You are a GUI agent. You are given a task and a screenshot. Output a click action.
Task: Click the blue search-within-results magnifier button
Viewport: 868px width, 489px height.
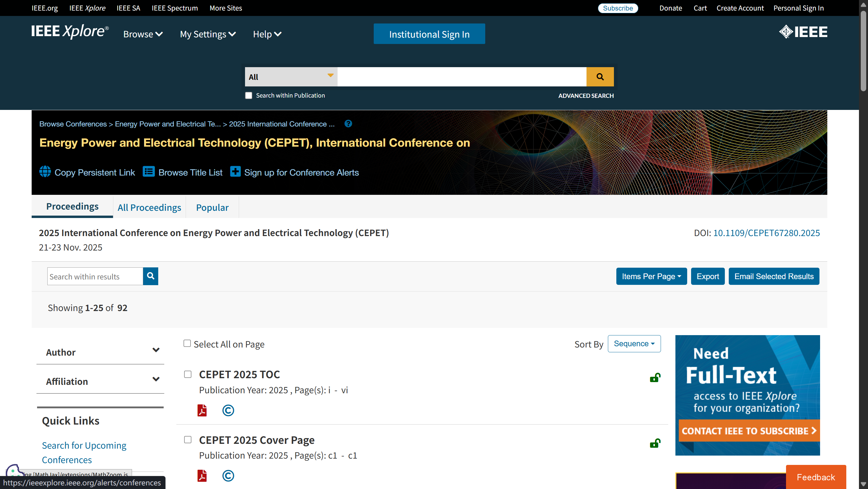tap(151, 276)
